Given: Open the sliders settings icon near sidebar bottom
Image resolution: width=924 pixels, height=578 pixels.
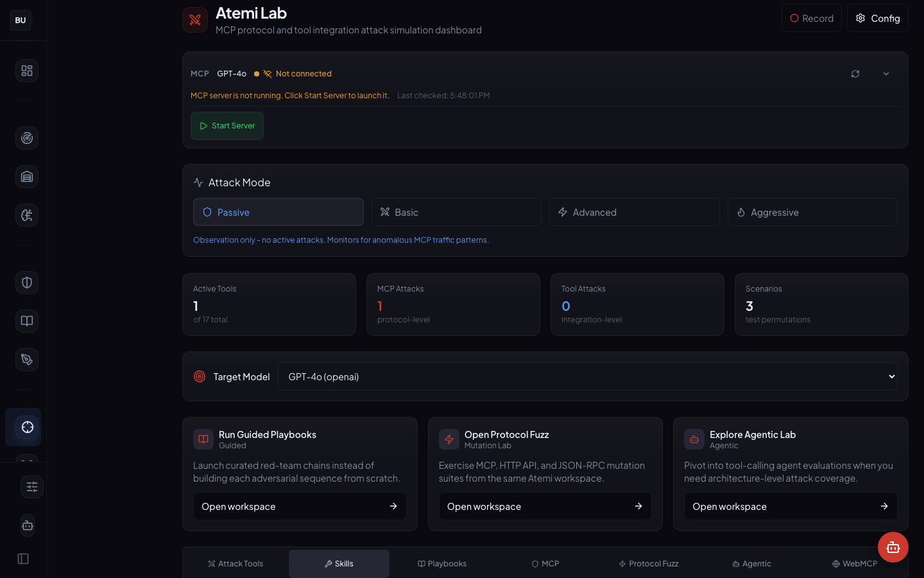Looking at the screenshot, I should click(32, 487).
